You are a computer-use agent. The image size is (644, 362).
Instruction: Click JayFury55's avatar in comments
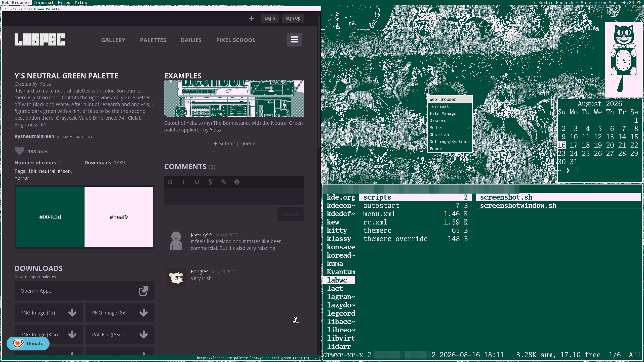(x=176, y=241)
